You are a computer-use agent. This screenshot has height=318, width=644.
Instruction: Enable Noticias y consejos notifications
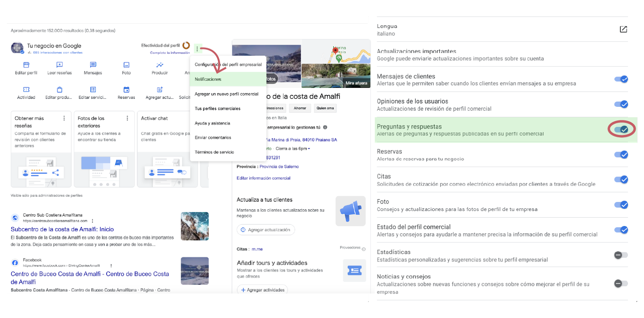[621, 283]
